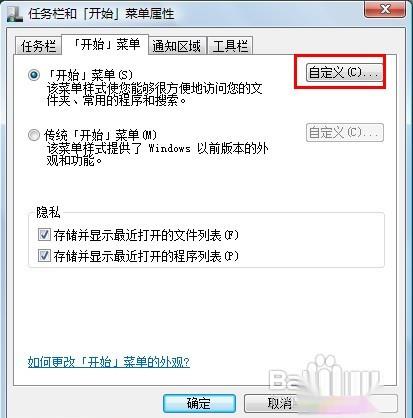Open the 通知区域 tab
Image resolution: width=413 pixels, height=418 pixels.
177,46
